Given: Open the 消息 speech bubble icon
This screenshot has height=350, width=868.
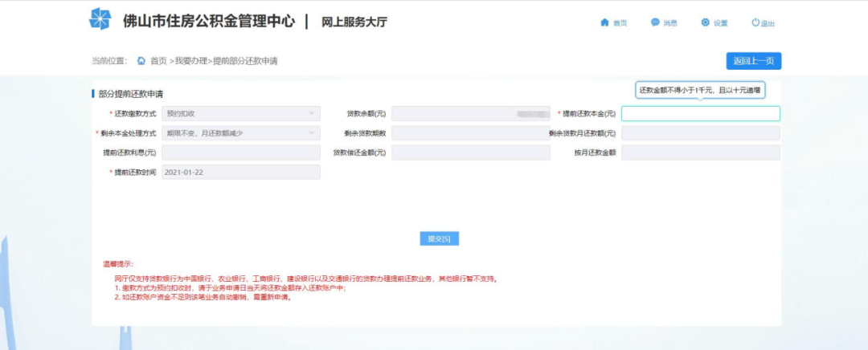Looking at the screenshot, I should (655, 22).
